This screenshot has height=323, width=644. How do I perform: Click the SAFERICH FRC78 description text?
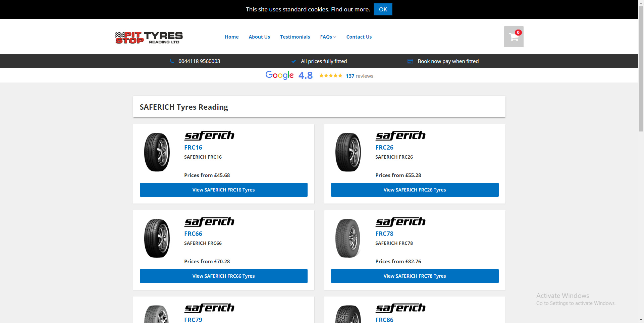tap(394, 243)
